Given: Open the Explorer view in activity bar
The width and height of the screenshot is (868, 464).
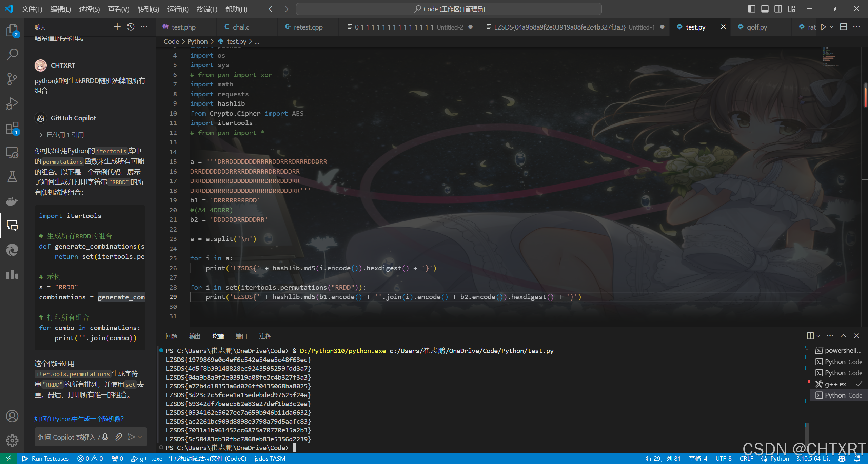Looking at the screenshot, I should tap(12, 30).
